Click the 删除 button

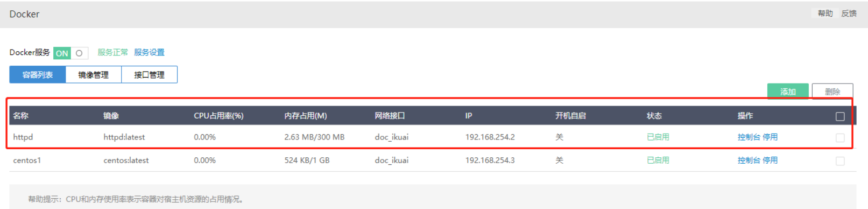coord(832,92)
